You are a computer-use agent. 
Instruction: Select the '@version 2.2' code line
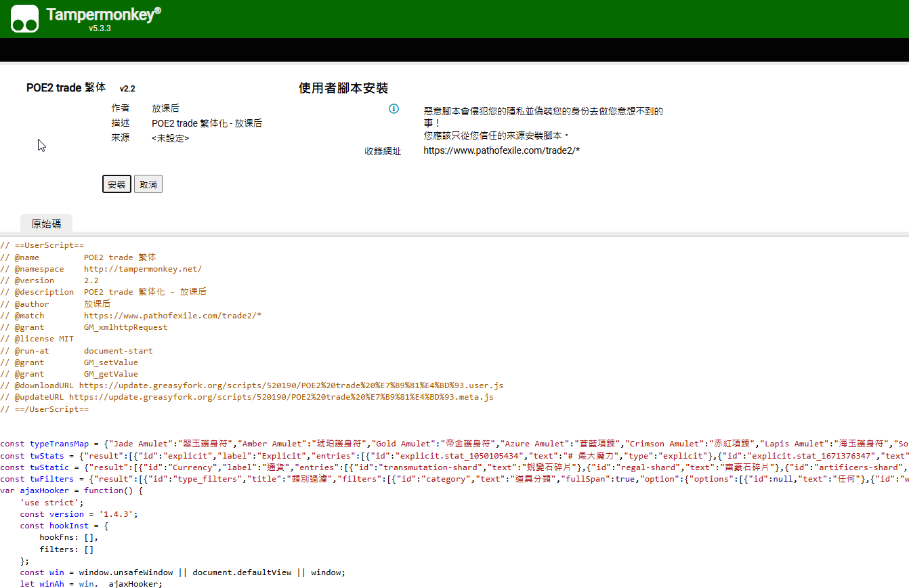(x=49, y=280)
